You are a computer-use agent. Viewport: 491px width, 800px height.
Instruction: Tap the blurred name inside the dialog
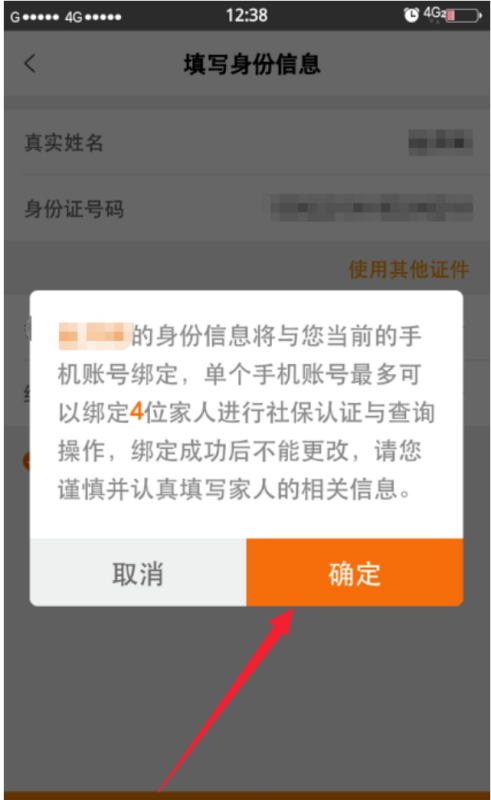point(95,336)
